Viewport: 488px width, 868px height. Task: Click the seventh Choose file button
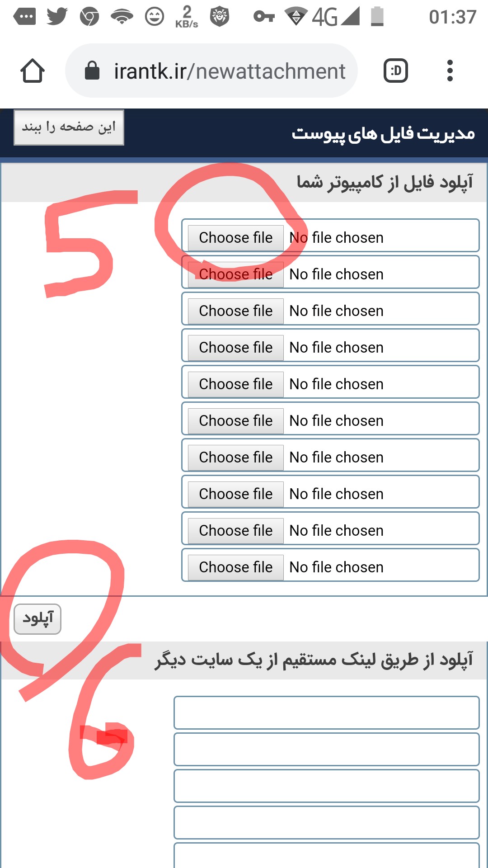click(235, 458)
